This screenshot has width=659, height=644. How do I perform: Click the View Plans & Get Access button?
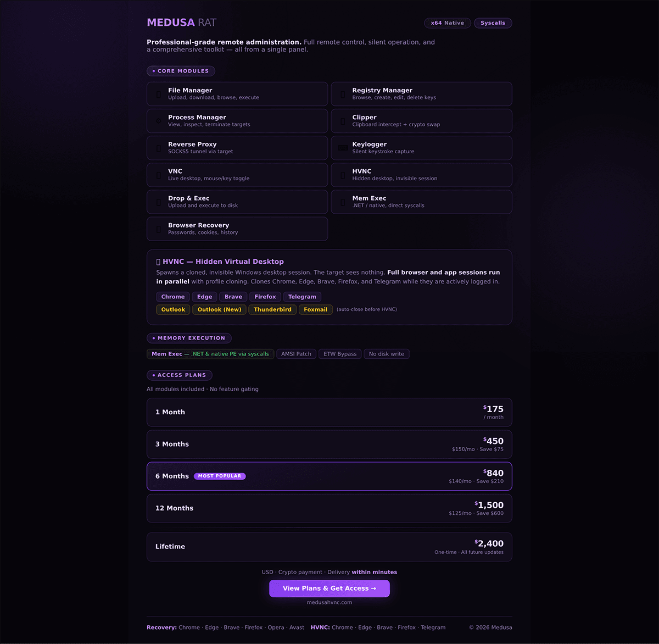pyautogui.click(x=329, y=589)
